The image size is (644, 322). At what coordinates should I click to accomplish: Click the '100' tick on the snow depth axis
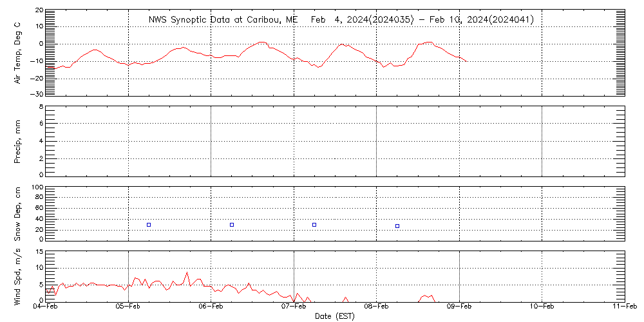click(37, 187)
